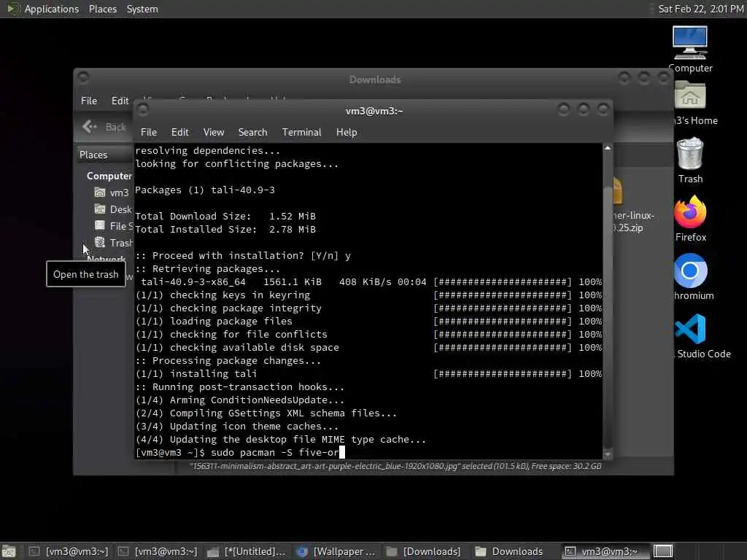Open the Places header in Downloads sidebar
This screenshot has height=560, width=747.
point(93,155)
